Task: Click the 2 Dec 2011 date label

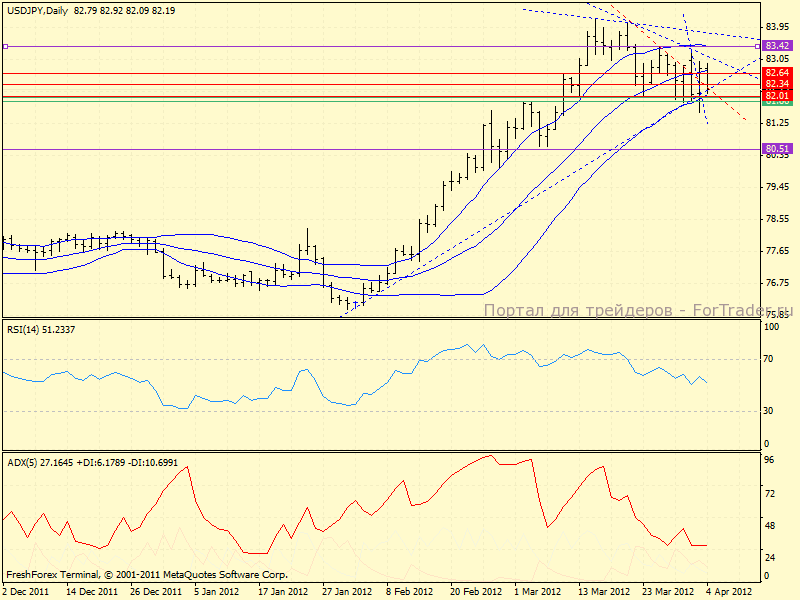Action: pos(25,591)
